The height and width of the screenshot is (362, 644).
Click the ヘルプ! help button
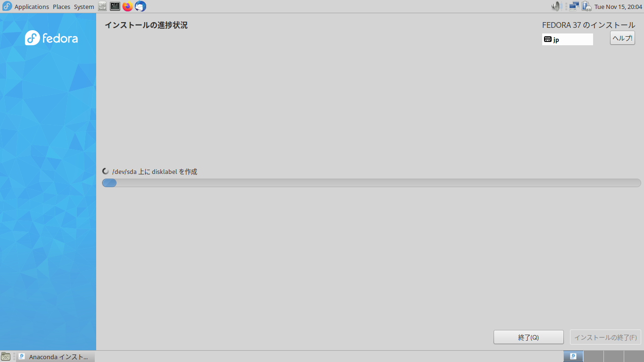pyautogui.click(x=622, y=38)
